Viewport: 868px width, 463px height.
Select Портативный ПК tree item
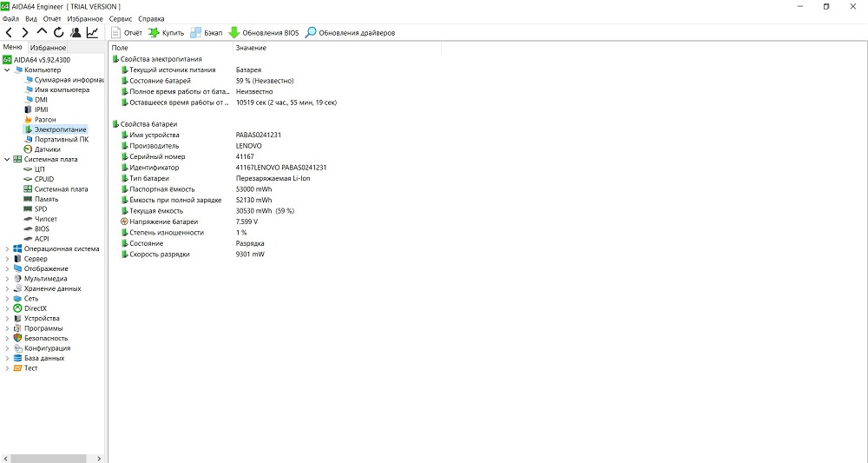coord(56,140)
